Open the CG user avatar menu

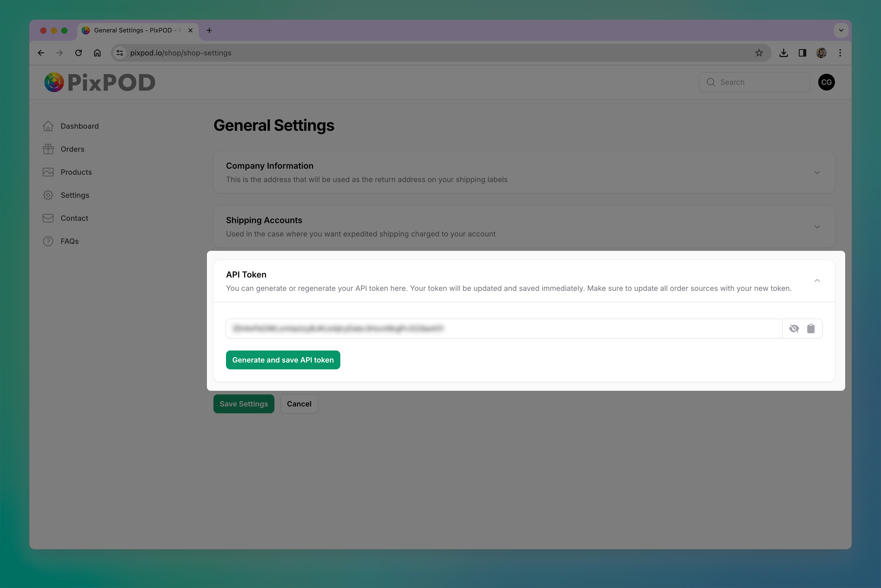(826, 82)
